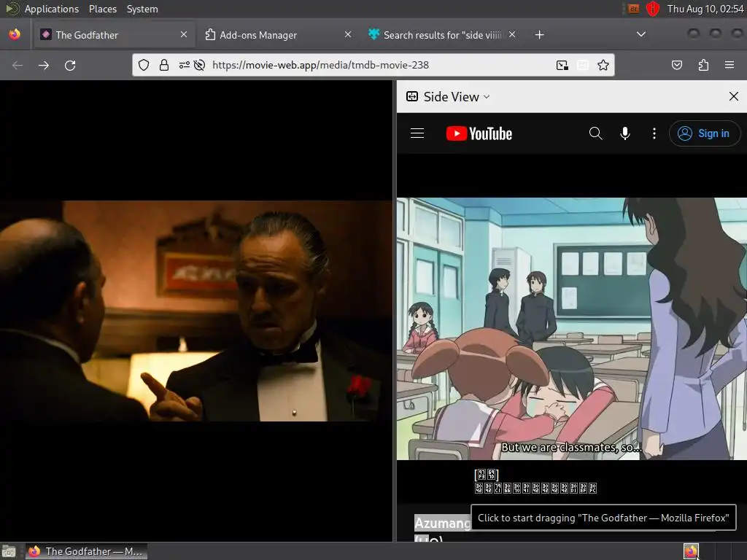The width and height of the screenshot is (747, 560).
Task: Click Firefox icon in workspace switcher
Action: (x=691, y=551)
